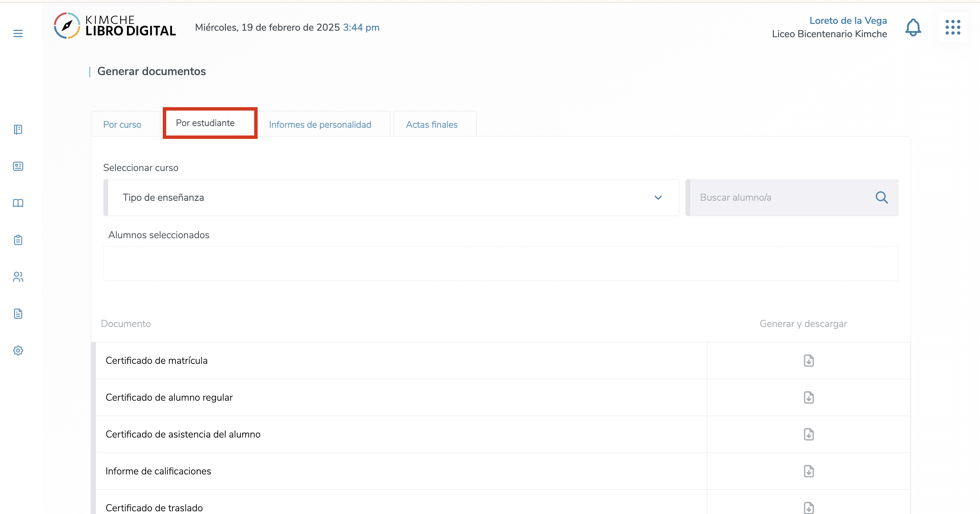Click the clipboard sidebar icon
Screen dimensions: 980x514
point(18,240)
